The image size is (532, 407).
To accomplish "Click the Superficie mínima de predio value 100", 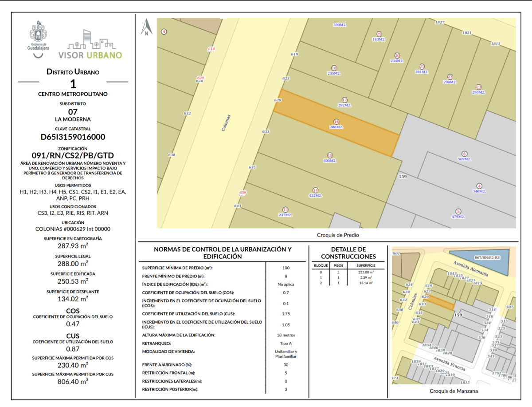I will click(x=286, y=268).
